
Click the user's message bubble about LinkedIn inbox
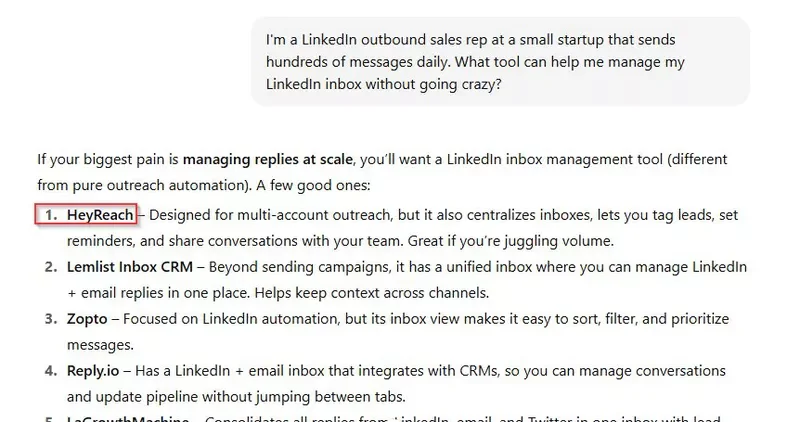click(x=500, y=61)
